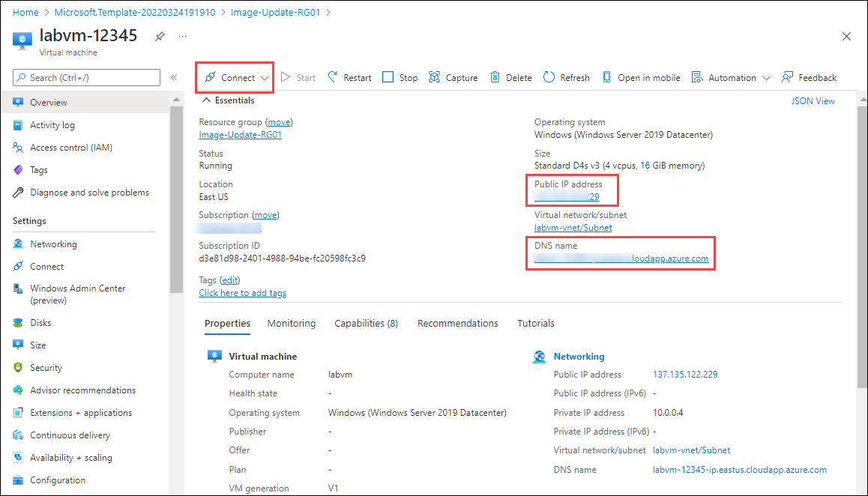Close the labvm-12345 blade with X

click(846, 37)
